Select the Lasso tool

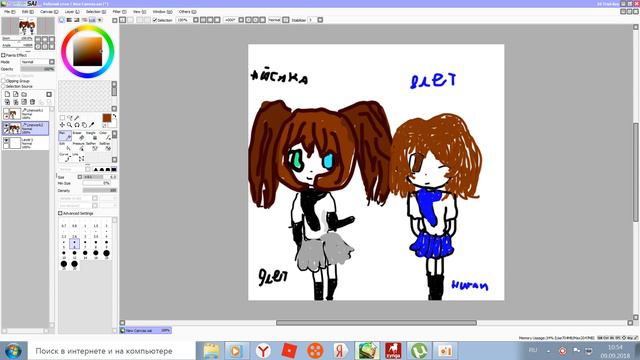[x=69, y=118]
